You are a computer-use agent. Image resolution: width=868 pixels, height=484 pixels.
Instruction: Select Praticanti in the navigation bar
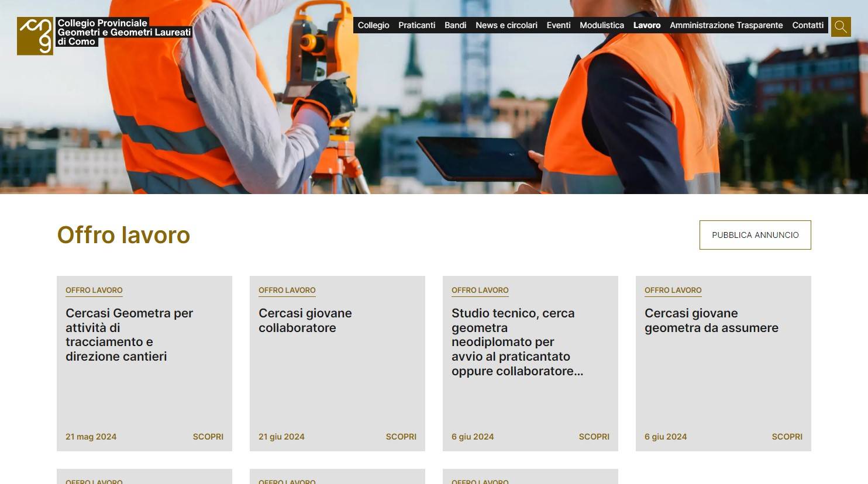click(x=416, y=25)
